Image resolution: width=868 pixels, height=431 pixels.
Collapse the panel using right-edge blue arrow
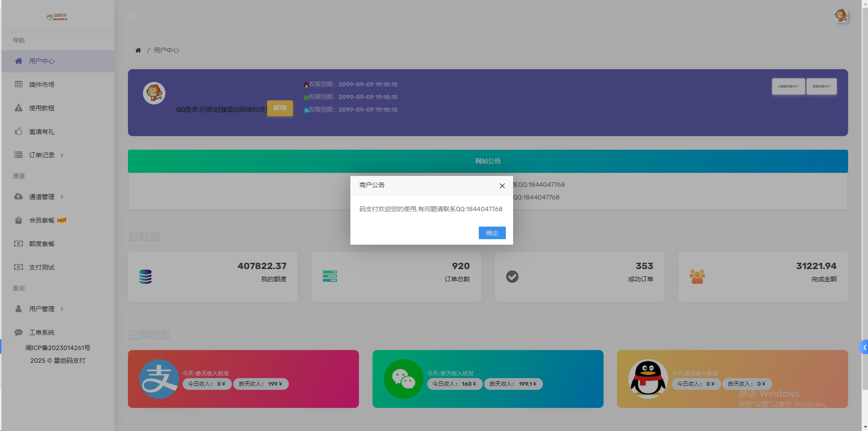pyautogui.click(x=863, y=347)
